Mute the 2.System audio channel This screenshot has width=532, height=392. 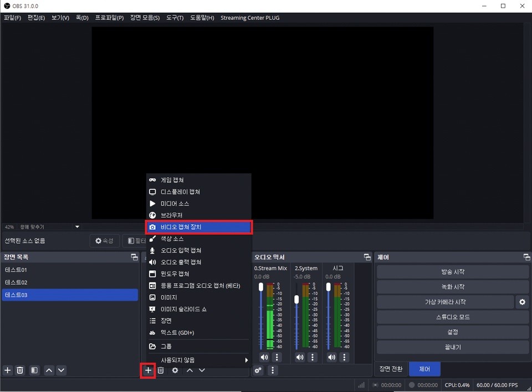pos(300,357)
